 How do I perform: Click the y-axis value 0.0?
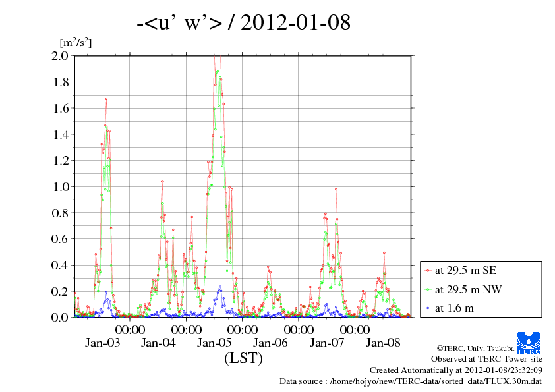pyautogui.click(x=60, y=317)
